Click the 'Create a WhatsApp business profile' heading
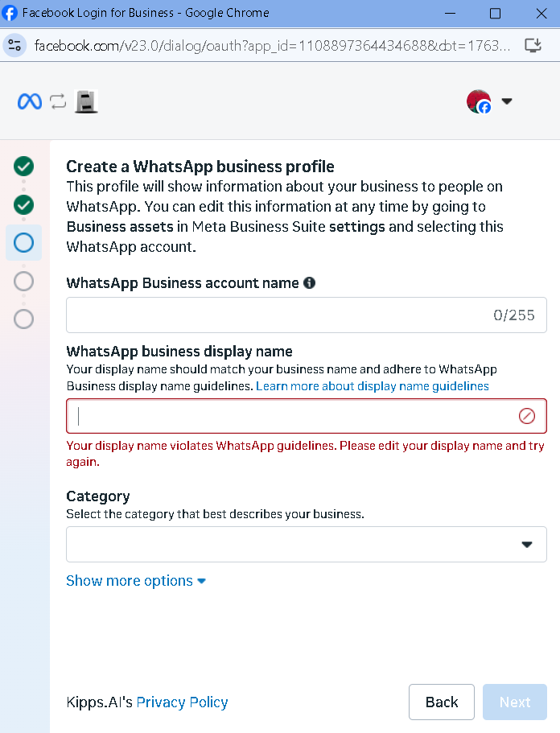Viewport: 560px width, 733px height. [200, 167]
